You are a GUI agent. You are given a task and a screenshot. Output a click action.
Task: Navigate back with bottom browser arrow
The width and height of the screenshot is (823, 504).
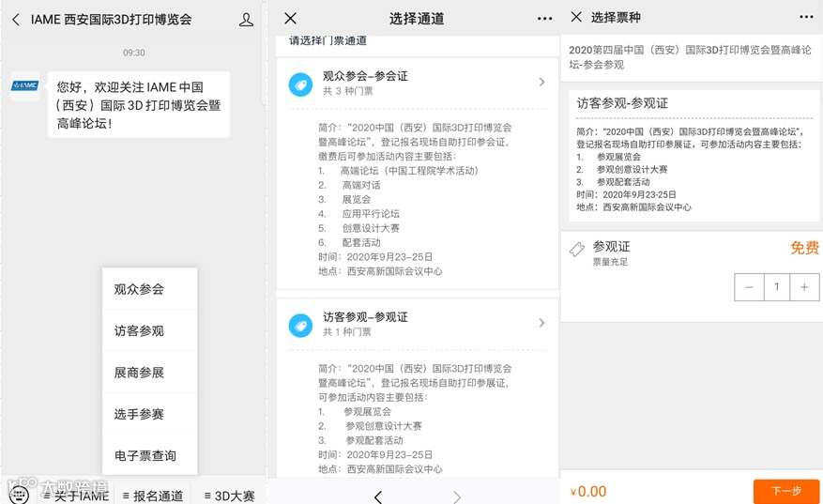point(378,496)
